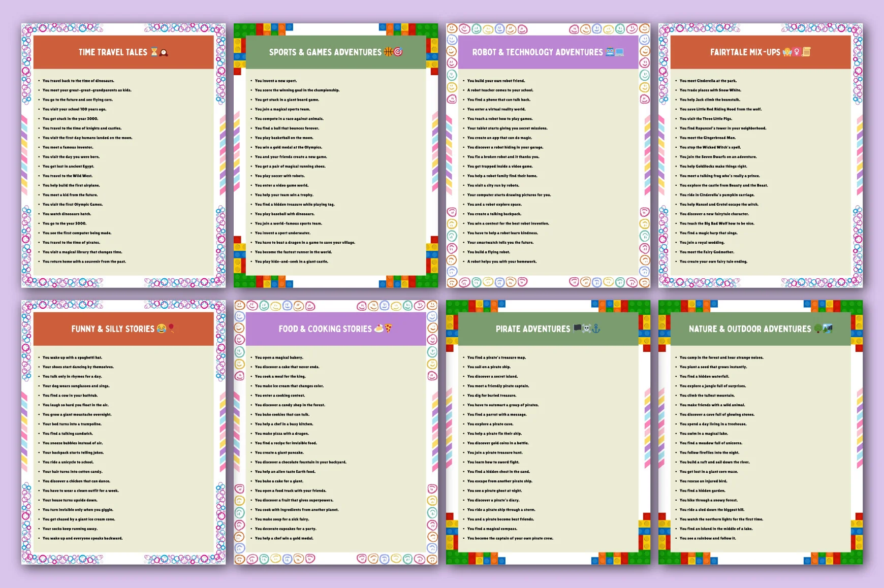The height and width of the screenshot is (588, 884).
Task: Click 'You rescue an injured bird.'
Action: pyautogui.click(x=703, y=481)
